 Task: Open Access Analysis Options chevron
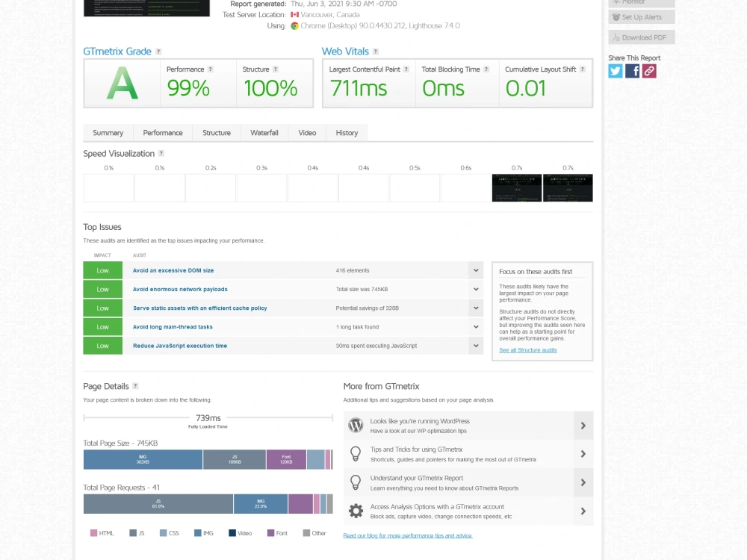583,511
